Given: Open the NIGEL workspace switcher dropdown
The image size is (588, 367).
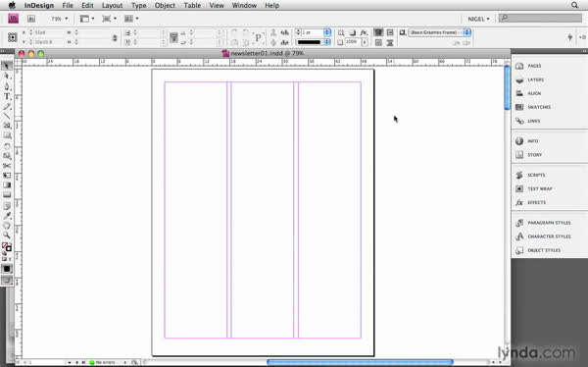Looking at the screenshot, I should click(x=478, y=19).
